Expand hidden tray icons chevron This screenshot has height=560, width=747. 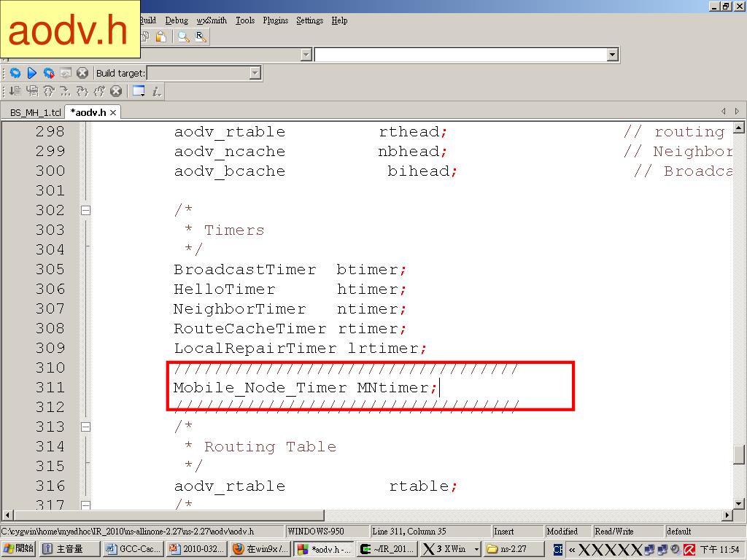tap(571, 550)
